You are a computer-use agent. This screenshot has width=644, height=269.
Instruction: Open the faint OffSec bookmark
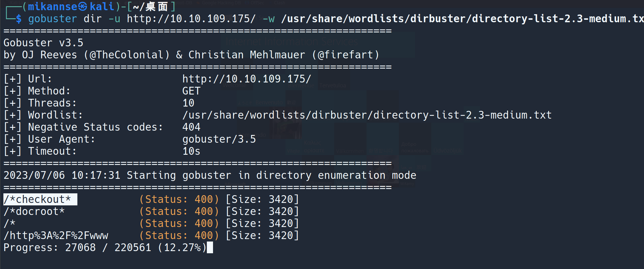point(257,3)
